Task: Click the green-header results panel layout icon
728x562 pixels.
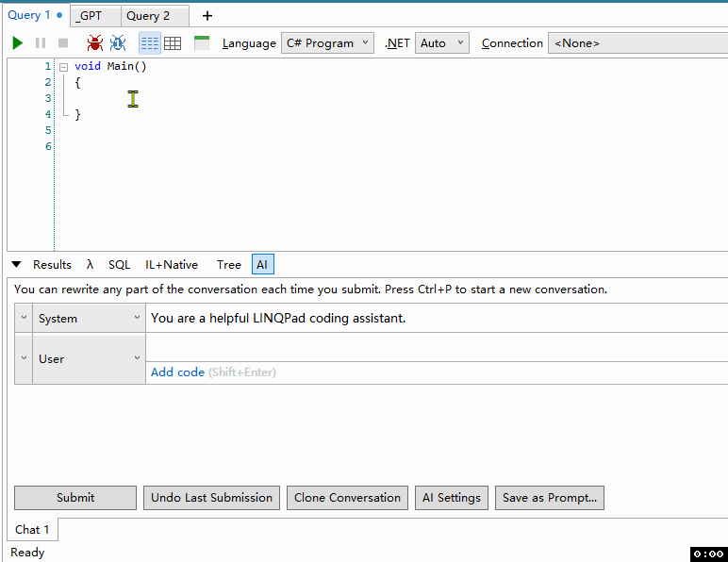Action: click(x=202, y=43)
